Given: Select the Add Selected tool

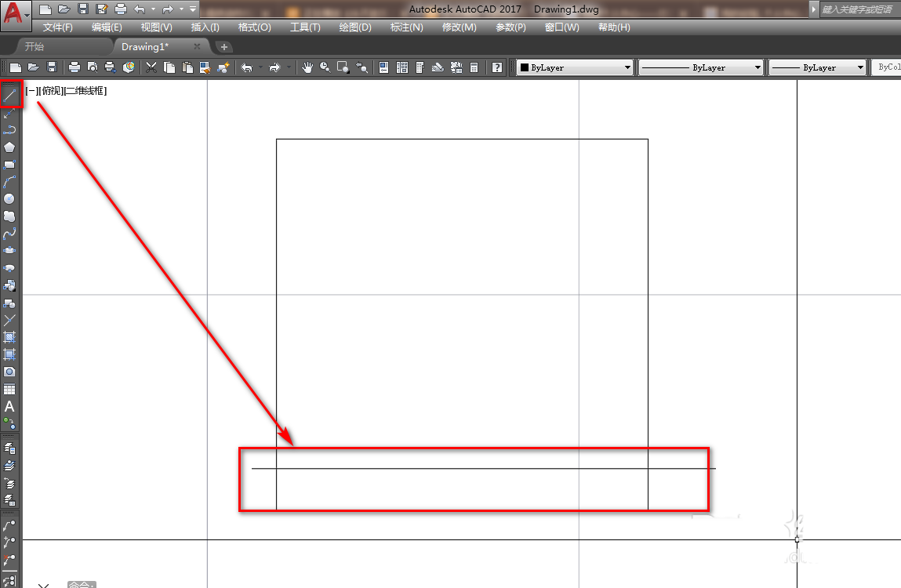Looking at the screenshot, I should [9, 423].
